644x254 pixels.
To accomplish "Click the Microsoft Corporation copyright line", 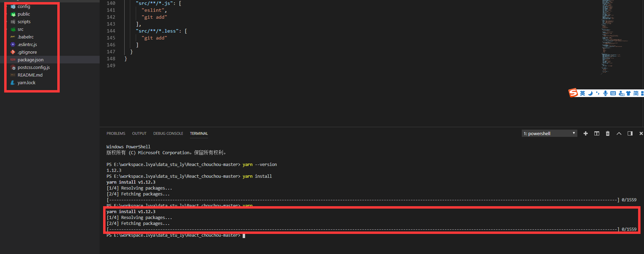I will 167,153.
